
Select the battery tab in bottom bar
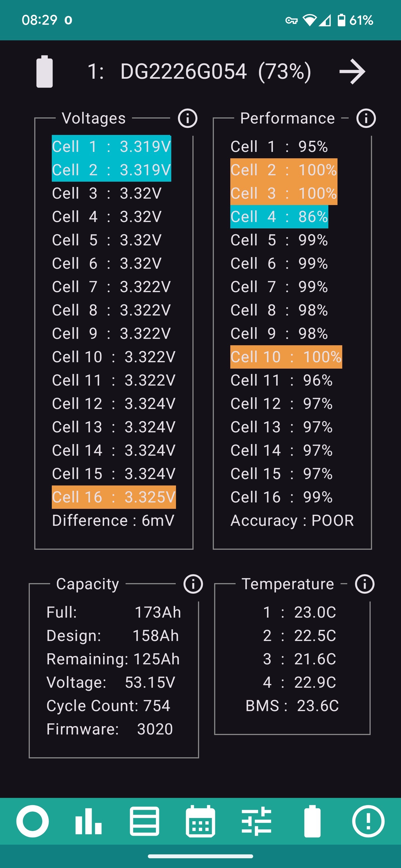click(312, 821)
